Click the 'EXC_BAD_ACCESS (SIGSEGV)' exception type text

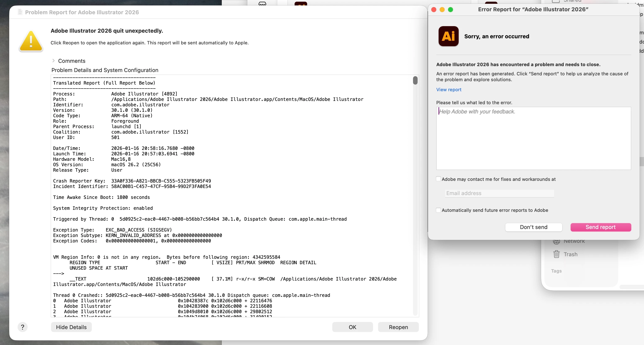139,230
